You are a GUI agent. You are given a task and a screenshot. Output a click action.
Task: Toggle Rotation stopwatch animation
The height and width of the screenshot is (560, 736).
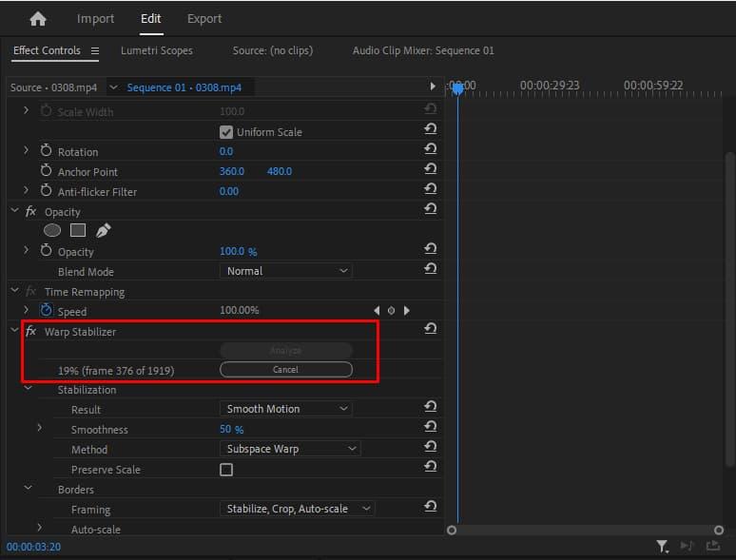pyautogui.click(x=46, y=152)
